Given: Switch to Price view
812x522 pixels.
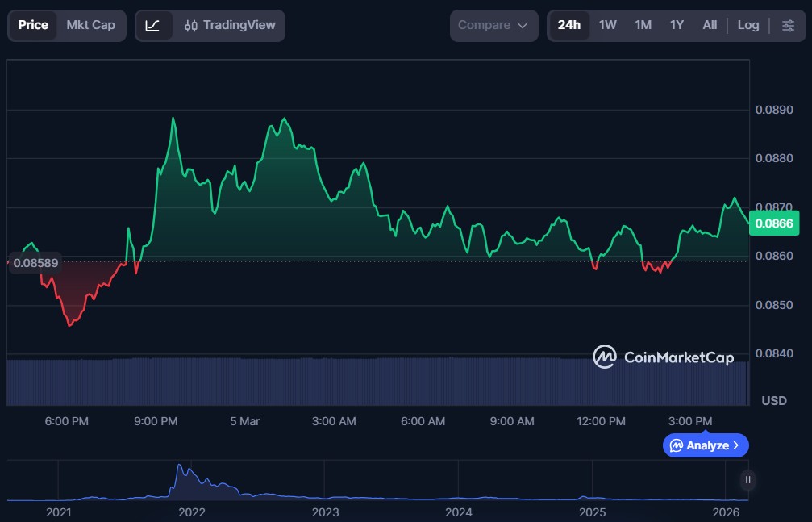Looking at the screenshot, I should 33,25.
